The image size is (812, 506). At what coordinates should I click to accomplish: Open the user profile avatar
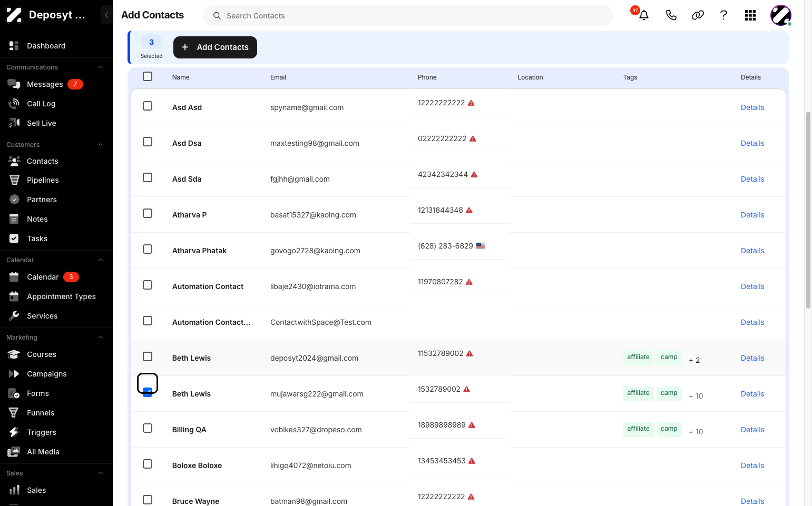780,15
